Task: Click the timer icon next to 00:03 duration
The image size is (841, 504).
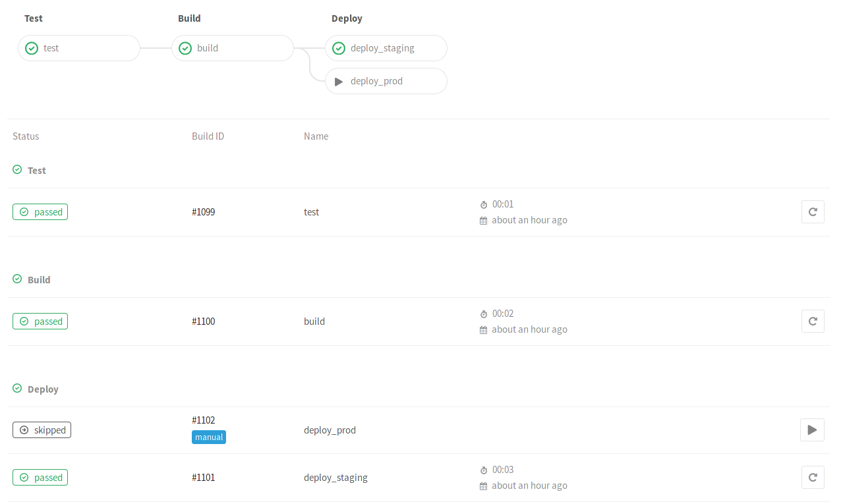Action: point(483,470)
